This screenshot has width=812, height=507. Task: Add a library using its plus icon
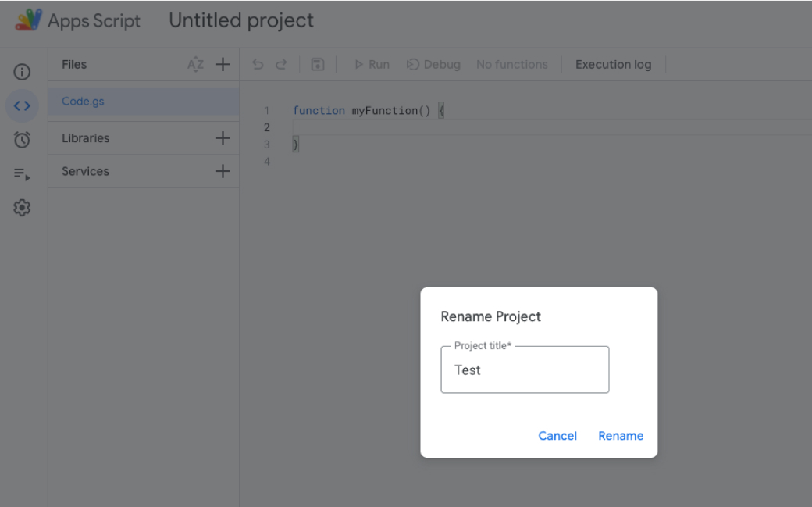point(223,137)
